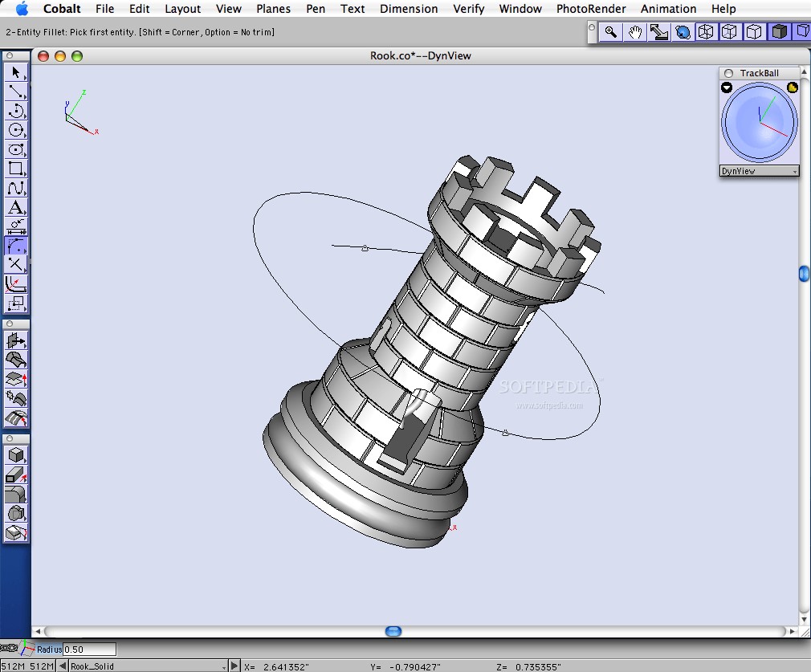Image resolution: width=811 pixels, height=672 pixels.
Task: Open the Verify menu
Action: point(468,9)
